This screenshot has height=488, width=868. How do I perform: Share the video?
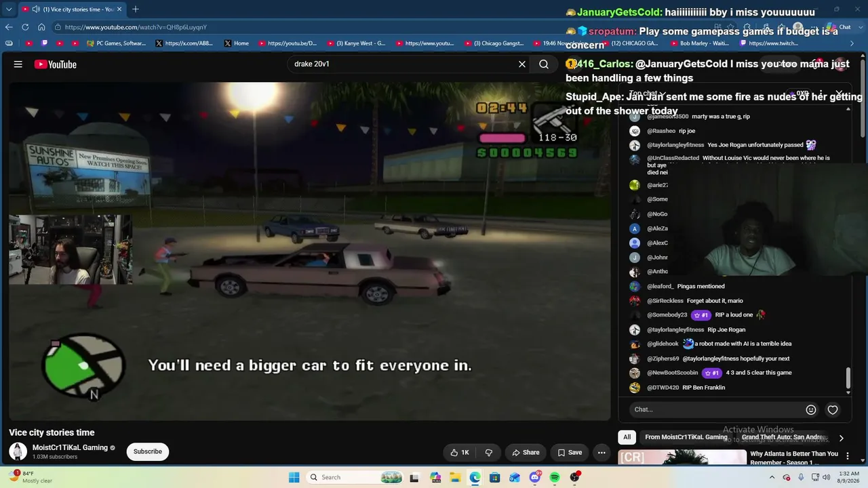click(526, 452)
